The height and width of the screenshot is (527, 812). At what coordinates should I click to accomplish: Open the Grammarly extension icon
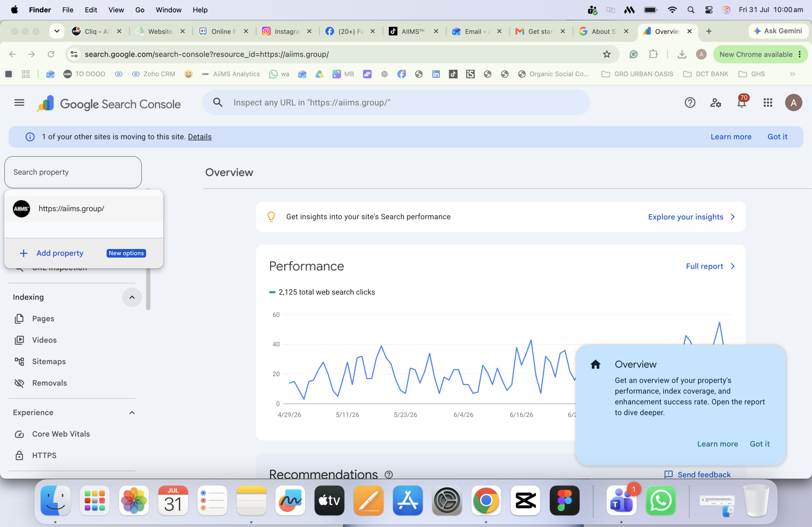pos(633,54)
